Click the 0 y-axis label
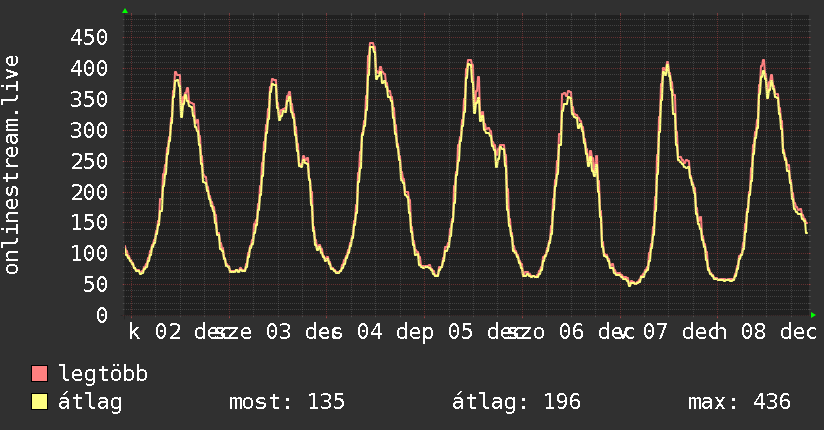The height and width of the screenshot is (430, 824). point(102,315)
